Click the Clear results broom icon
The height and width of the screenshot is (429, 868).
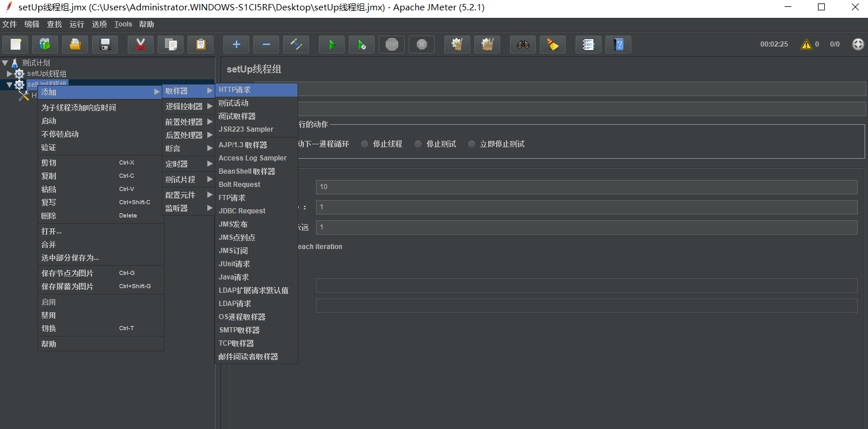(457, 44)
